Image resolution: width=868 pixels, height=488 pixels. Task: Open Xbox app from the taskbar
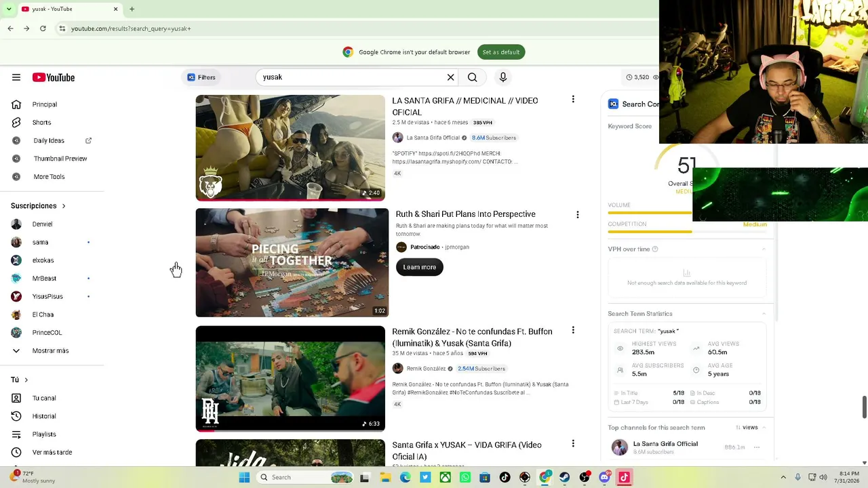[x=445, y=477]
